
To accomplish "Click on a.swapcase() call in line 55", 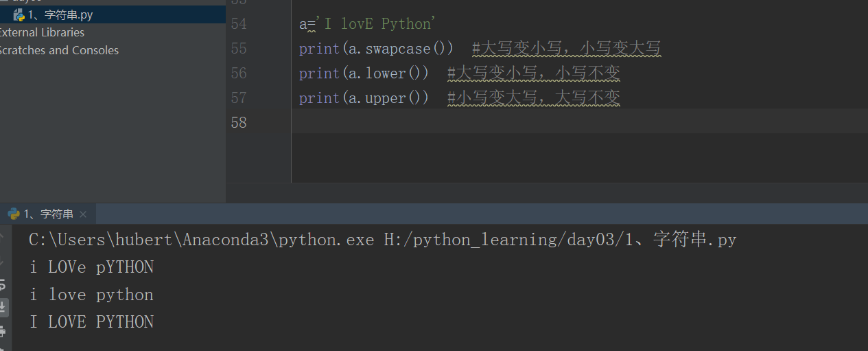I will click(x=397, y=49).
